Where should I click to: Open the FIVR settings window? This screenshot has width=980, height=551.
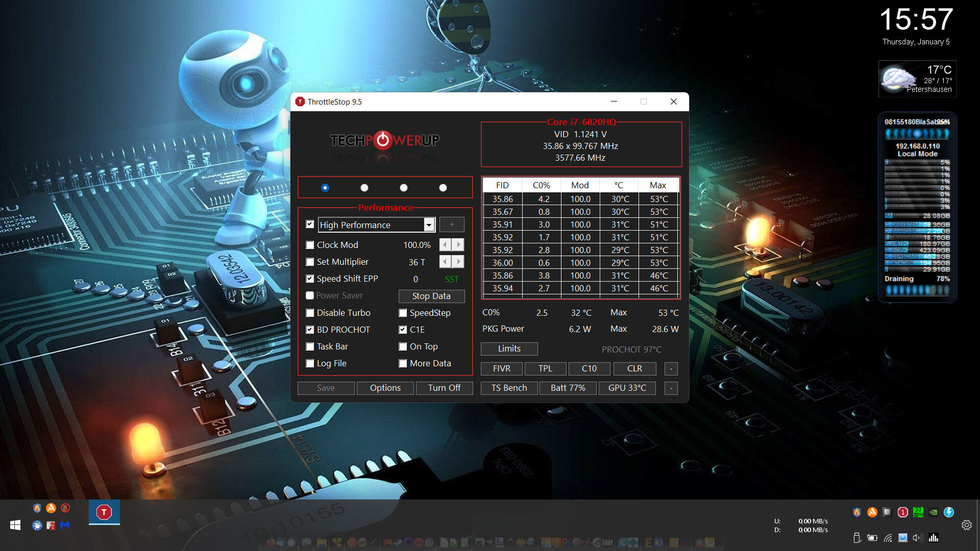coord(502,368)
